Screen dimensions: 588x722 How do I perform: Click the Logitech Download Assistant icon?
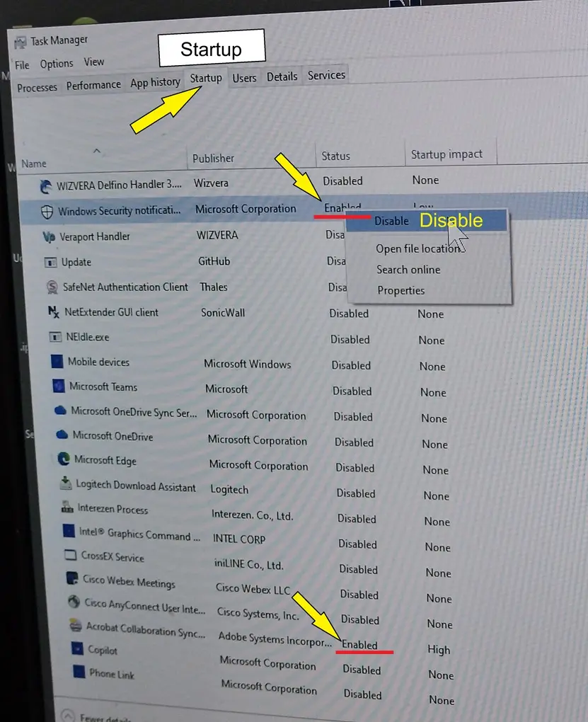pos(66,483)
